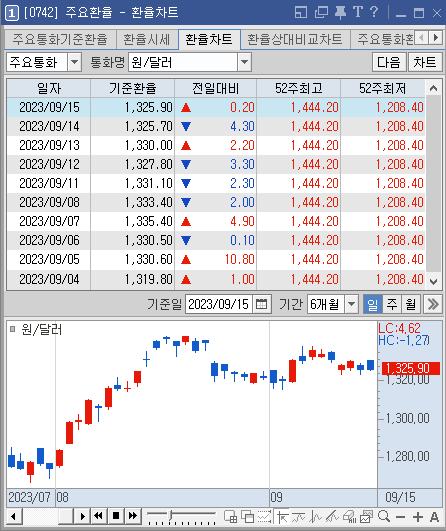Click table scrollbar down arrow
The image size is (446, 531).
pos(433,281)
